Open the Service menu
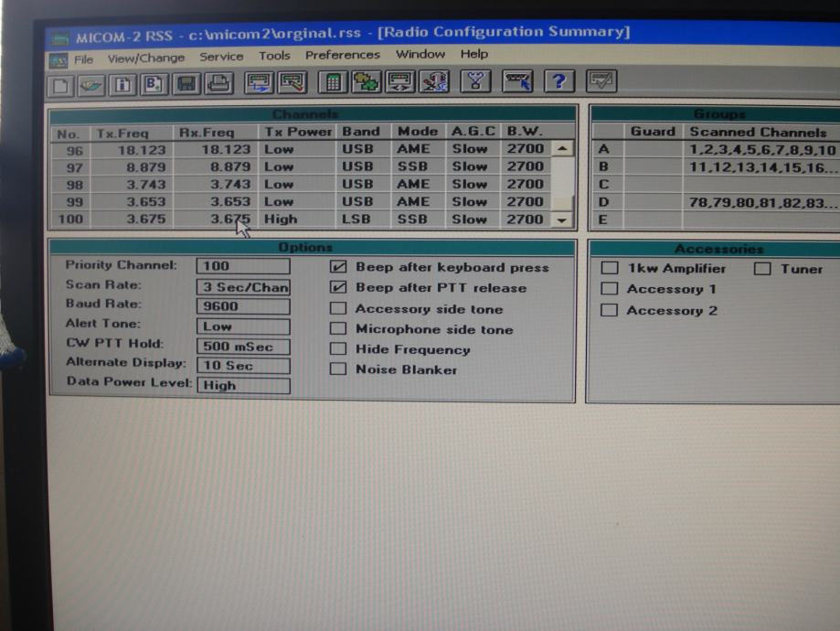 click(221, 57)
